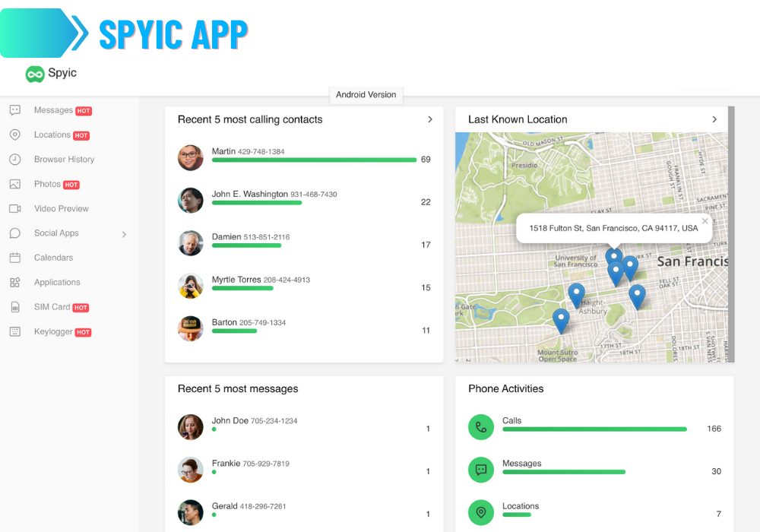The width and height of the screenshot is (760, 532).
Task: Open the Calendars icon
Action: point(14,258)
